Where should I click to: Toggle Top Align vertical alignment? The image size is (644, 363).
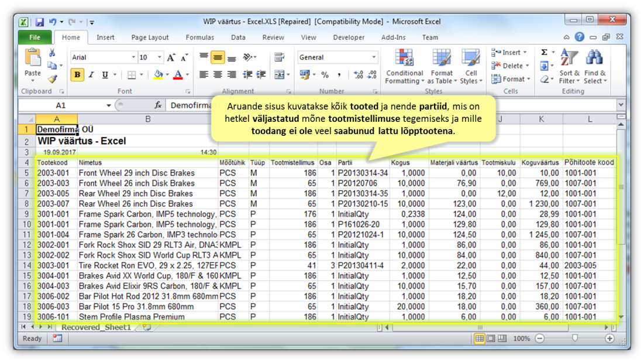point(204,57)
